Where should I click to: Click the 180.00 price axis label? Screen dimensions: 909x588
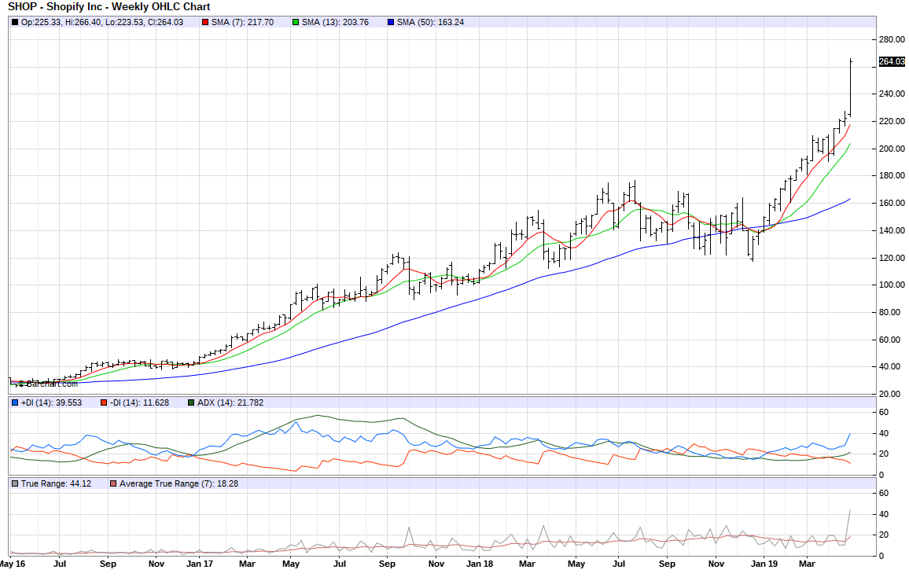tap(892, 175)
